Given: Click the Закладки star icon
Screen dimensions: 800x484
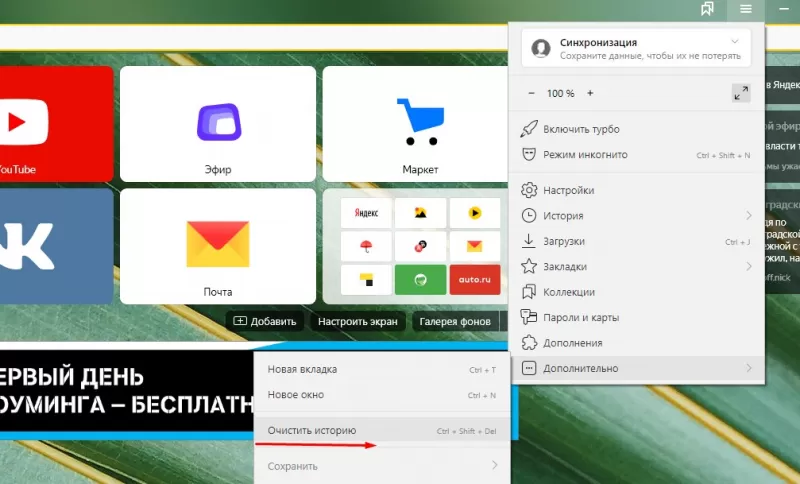Looking at the screenshot, I should (529, 266).
